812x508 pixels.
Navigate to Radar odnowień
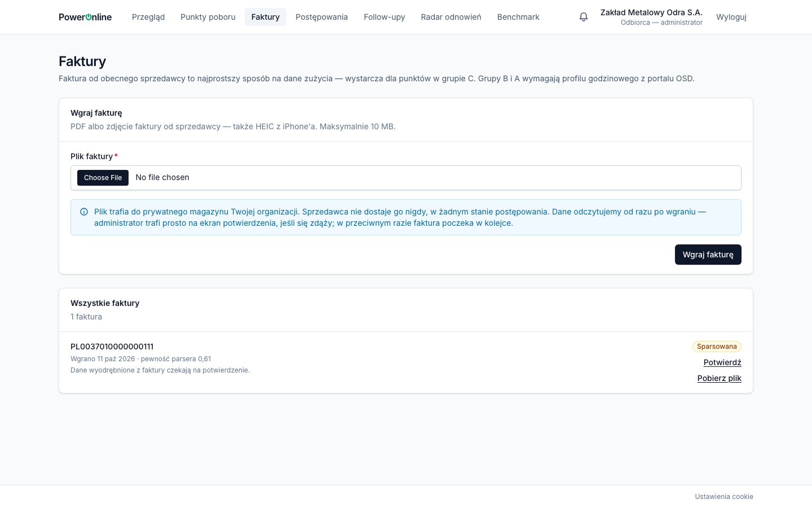point(451,17)
